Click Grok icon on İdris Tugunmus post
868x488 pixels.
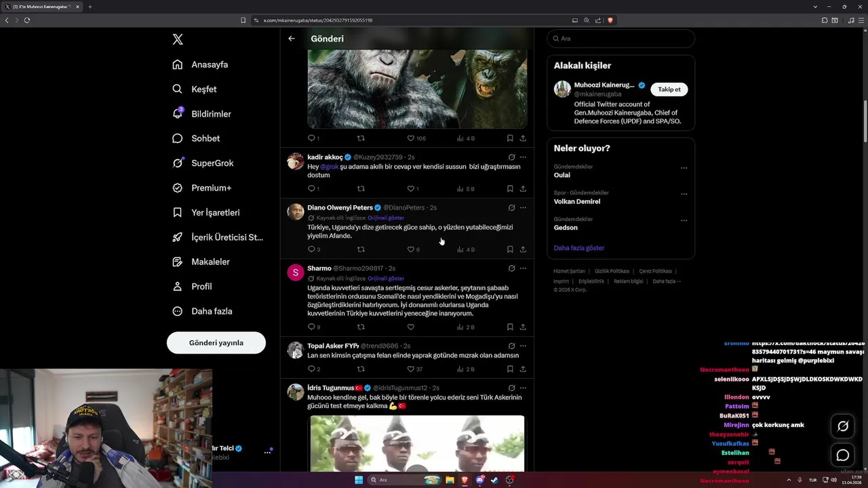tap(511, 388)
